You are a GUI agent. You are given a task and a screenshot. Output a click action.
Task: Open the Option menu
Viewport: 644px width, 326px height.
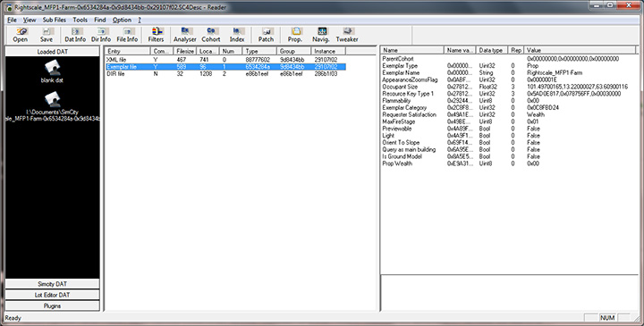coord(122,20)
